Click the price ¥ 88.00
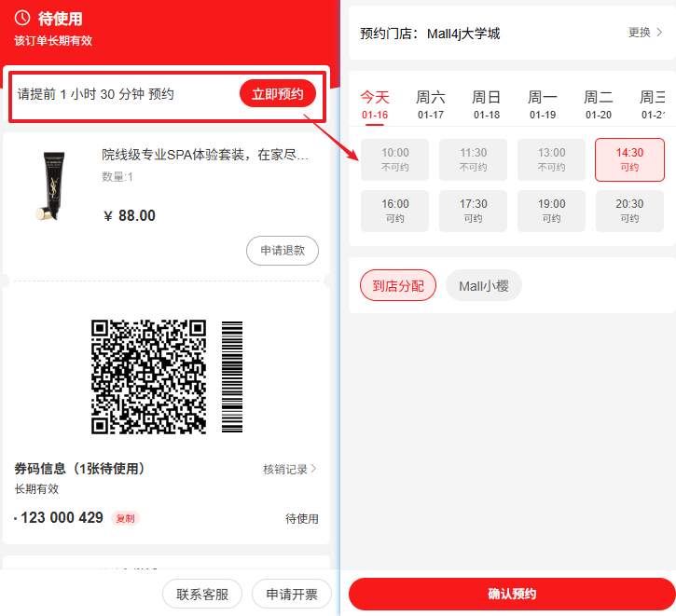Screen dimensions: 676x616 point(130,215)
